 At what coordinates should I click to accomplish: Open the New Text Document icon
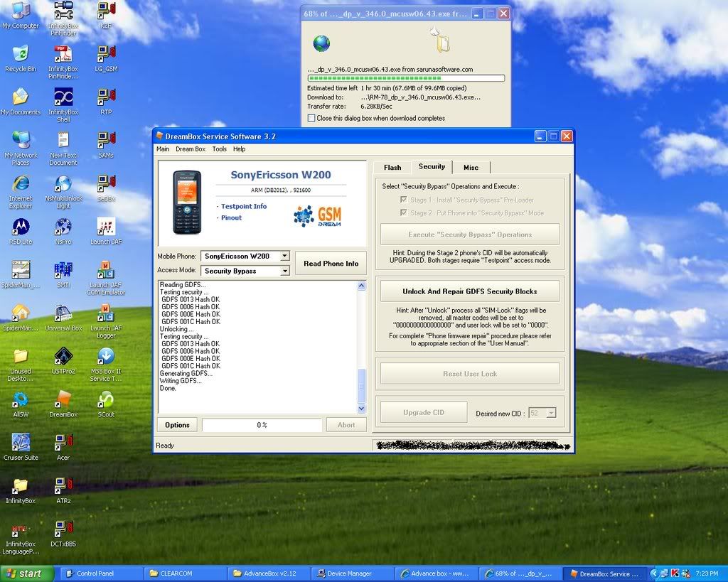63,148
